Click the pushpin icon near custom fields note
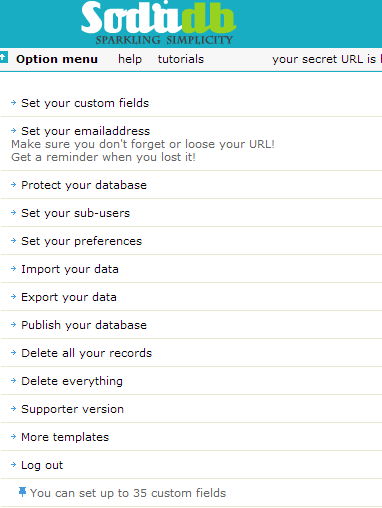This screenshot has width=382, height=508. click(22, 492)
